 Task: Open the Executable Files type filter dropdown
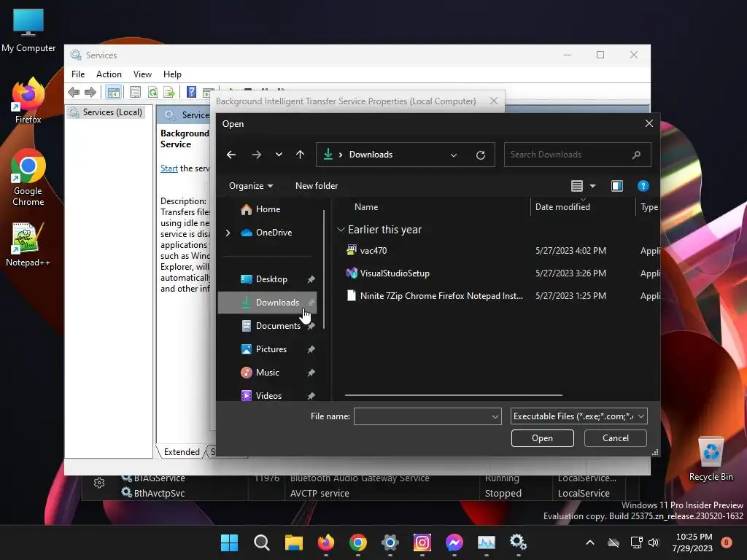[x=641, y=416]
